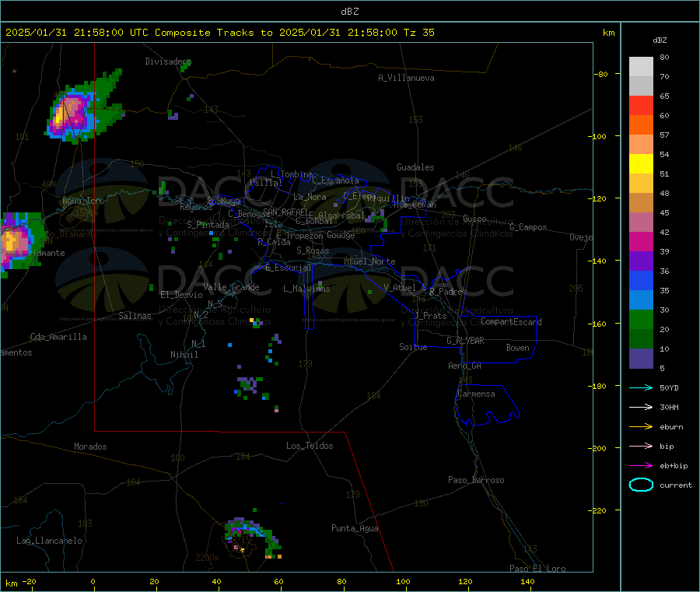Click the Punta_Agua place label
Screen dimensions: 700x592
(355, 528)
